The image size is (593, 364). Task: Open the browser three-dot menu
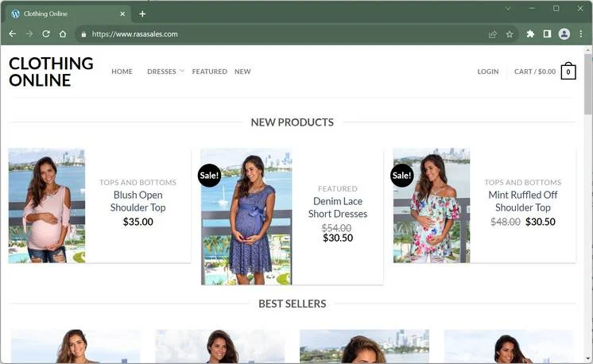[581, 34]
